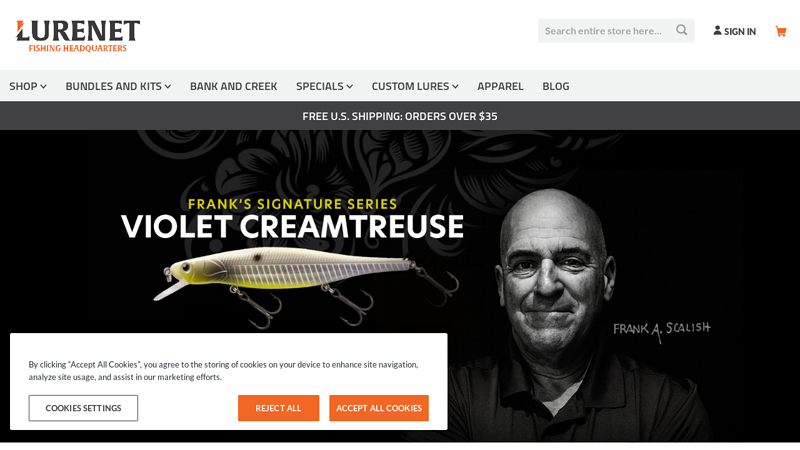Open Cookies Settings
The width and height of the screenshot is (800, 450).
click(x=83, y=408)
